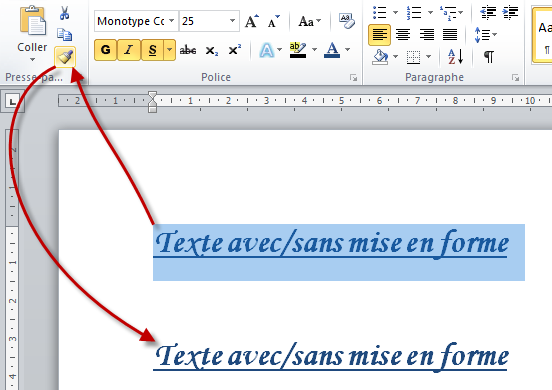Apply numbered list formatting
The image size is (552, 390).
click(x=414, y=12)
